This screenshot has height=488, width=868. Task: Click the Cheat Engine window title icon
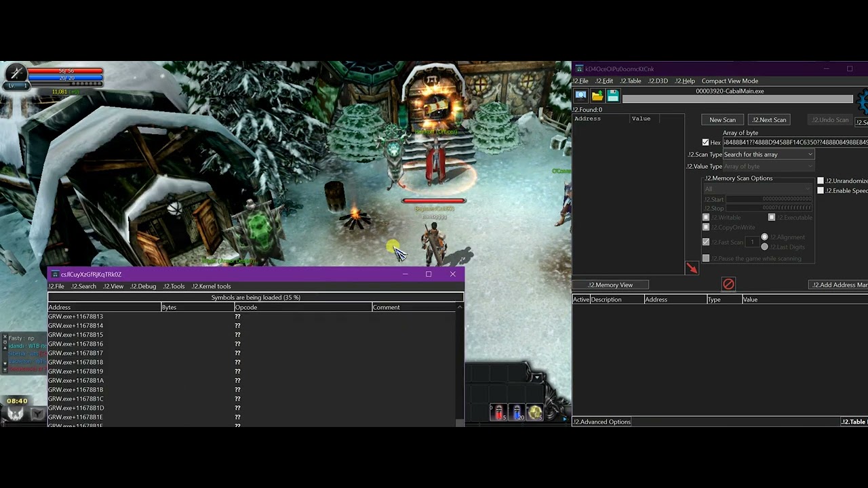tap(578, 68)
